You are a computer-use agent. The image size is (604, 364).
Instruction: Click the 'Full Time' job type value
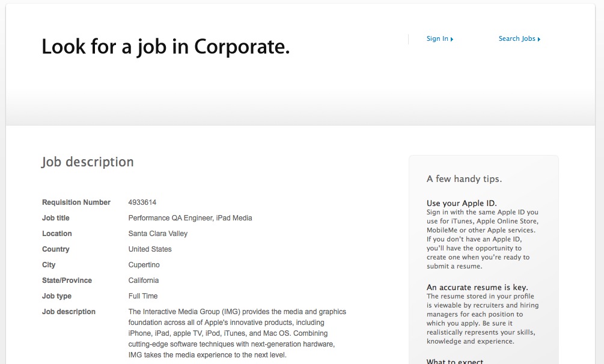click(143, 296)
